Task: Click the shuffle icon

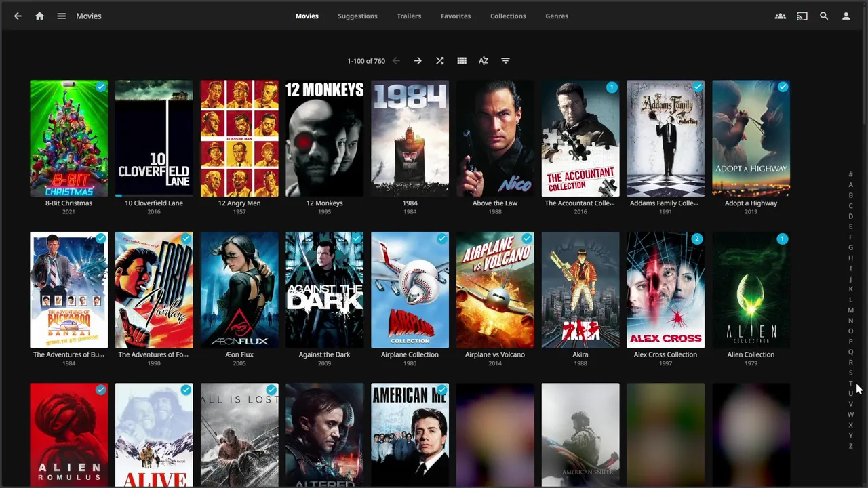Action: coord(439,61)
